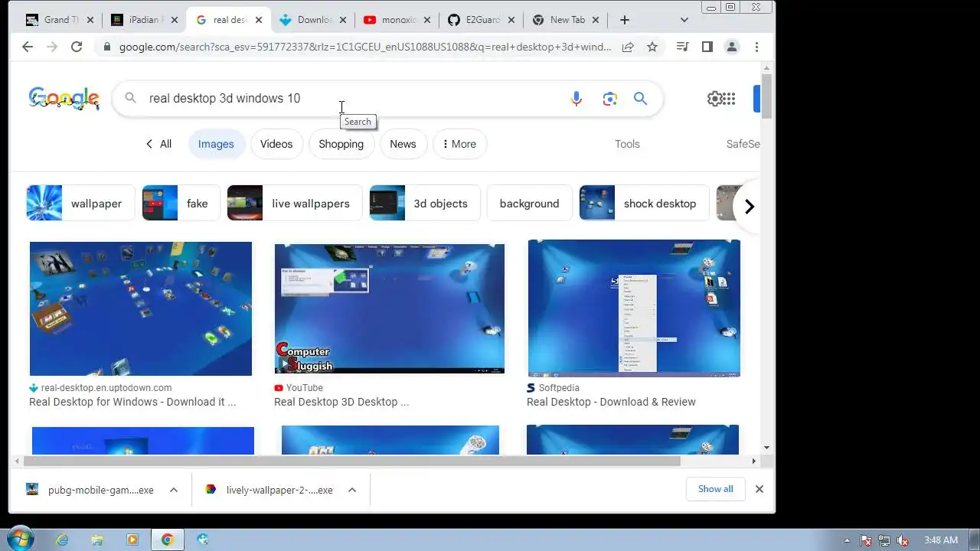
Task: Toggle the Chrome side panel icon
Action: click(707, 47)
